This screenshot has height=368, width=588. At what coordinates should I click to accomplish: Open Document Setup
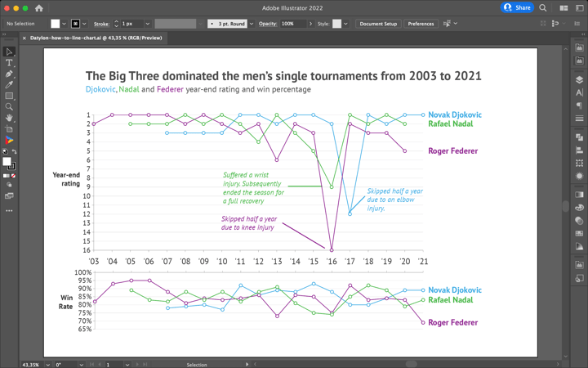pyautogui.click(x=378, y=24)
